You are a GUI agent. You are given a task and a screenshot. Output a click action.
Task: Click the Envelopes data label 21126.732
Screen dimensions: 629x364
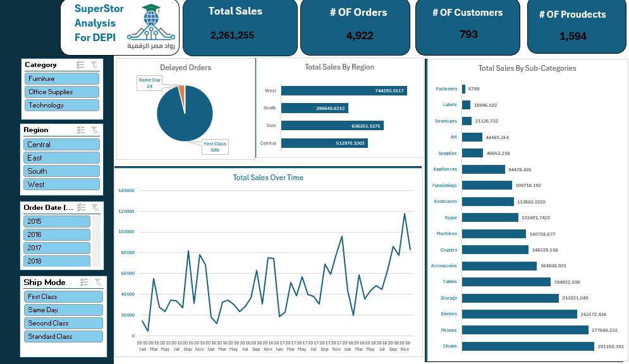tap(487, 121)
